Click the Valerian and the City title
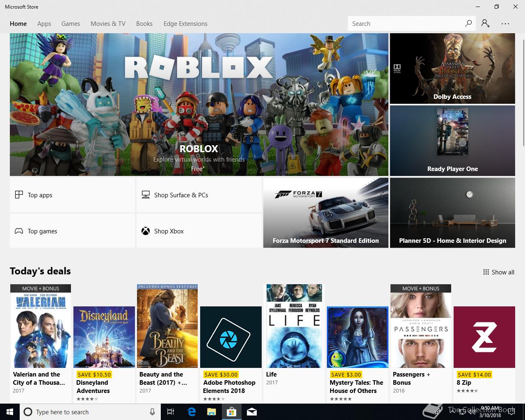Screen dimensions: 525x420 (39, 379)
